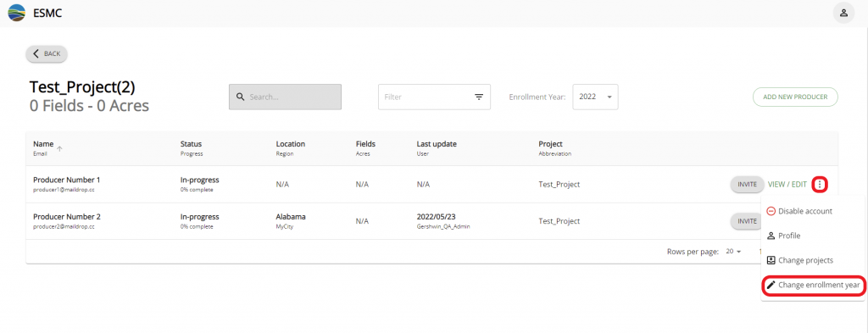
Task: Open the Filter dropdown field
Action: [x=434, y=97]
